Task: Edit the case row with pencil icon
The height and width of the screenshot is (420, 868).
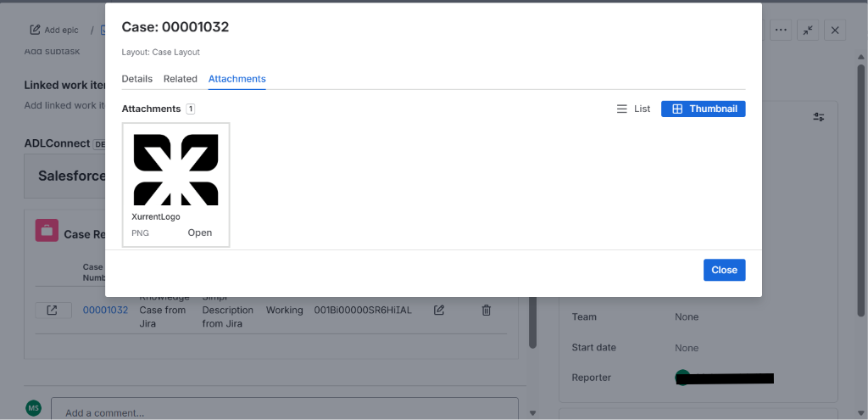Action: click(439, 311)
